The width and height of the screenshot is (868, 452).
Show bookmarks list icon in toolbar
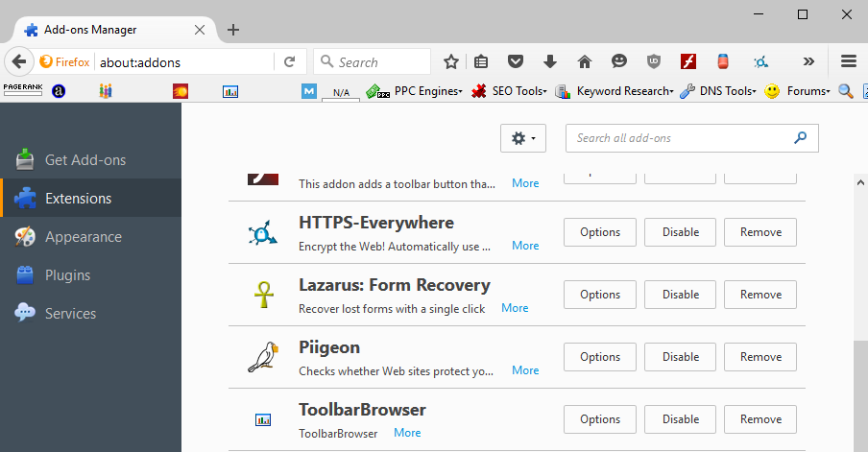click(481, 62)
